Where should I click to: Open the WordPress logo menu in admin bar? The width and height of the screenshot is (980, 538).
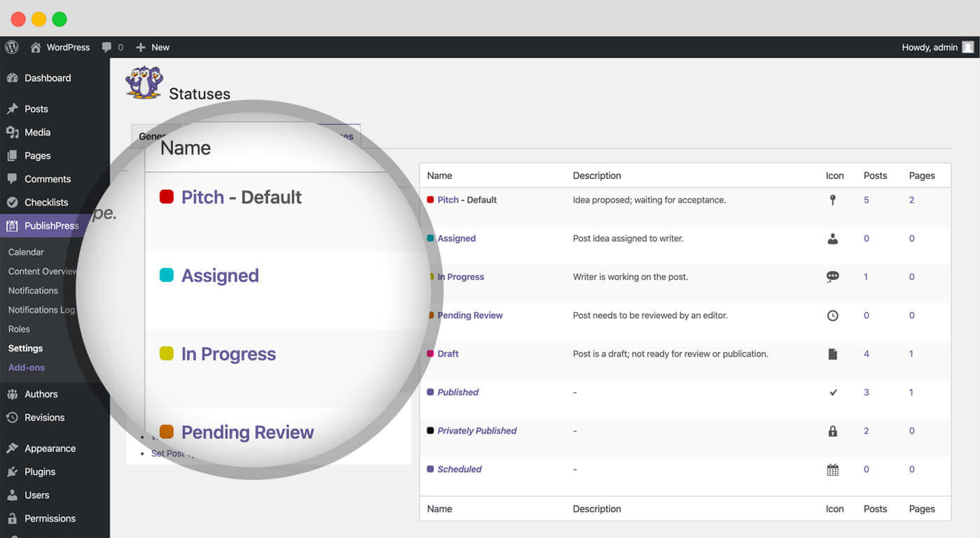pos(12,47)
